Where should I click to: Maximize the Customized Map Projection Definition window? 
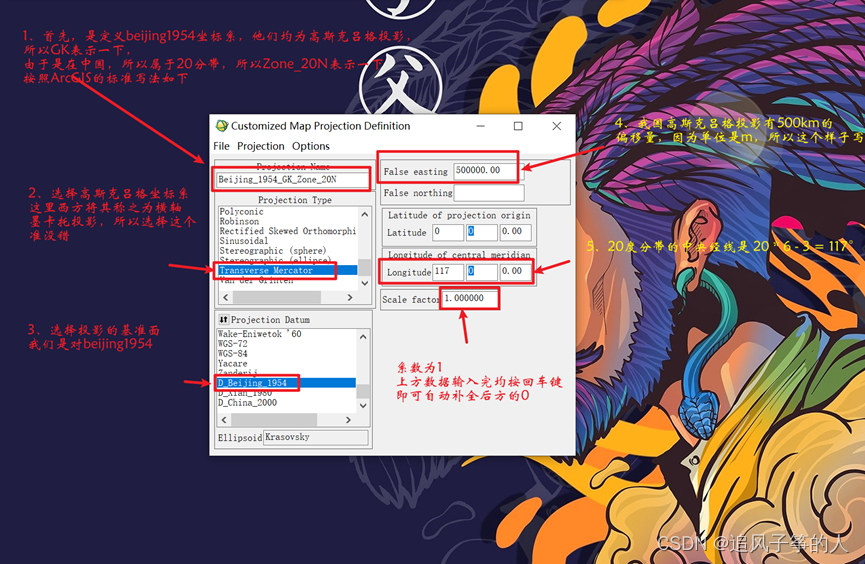click(x=518, y=126)
